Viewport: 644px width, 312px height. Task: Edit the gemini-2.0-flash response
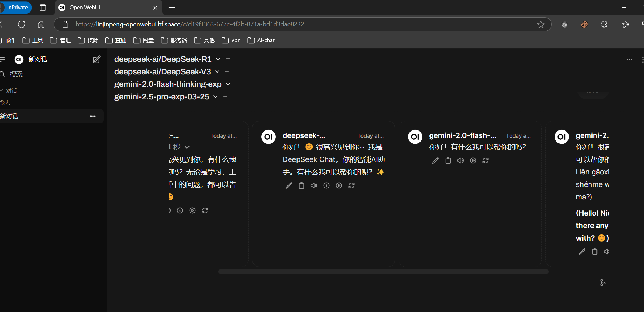tap(436, 160)
